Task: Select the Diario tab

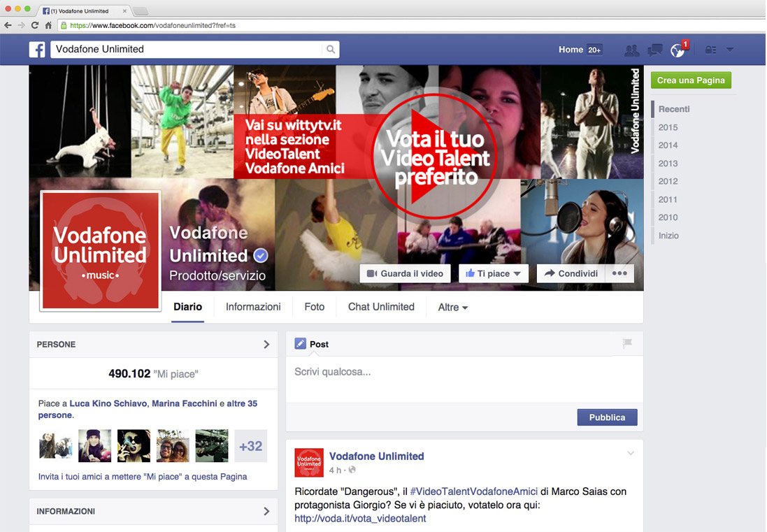Action: click(x=188, y=307)
